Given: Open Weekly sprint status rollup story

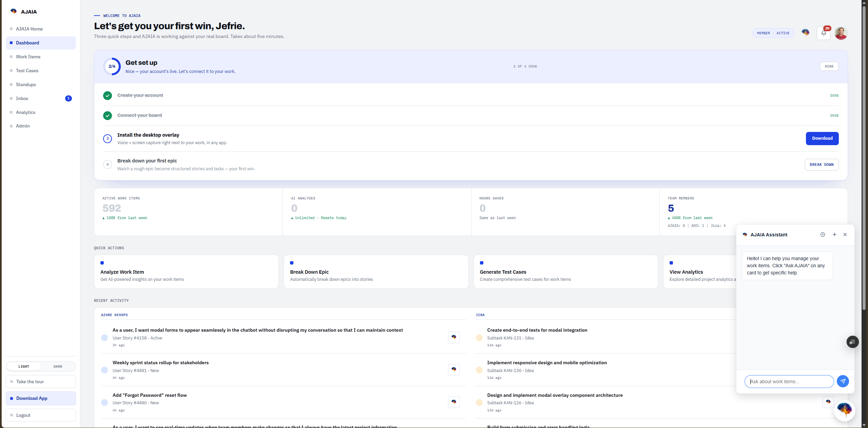Looking at the screenshot, I should point(160,363).
